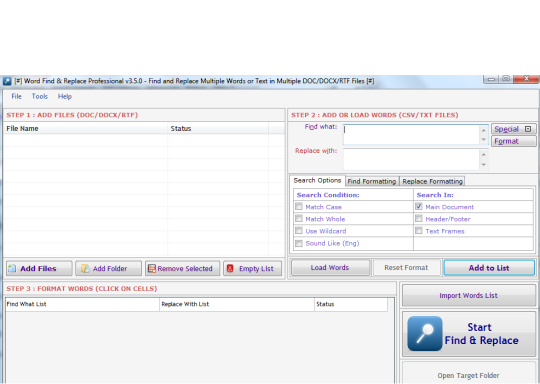Click the Search In: heading text
This screenshot has height=384, width=540.
pos(435,195)
